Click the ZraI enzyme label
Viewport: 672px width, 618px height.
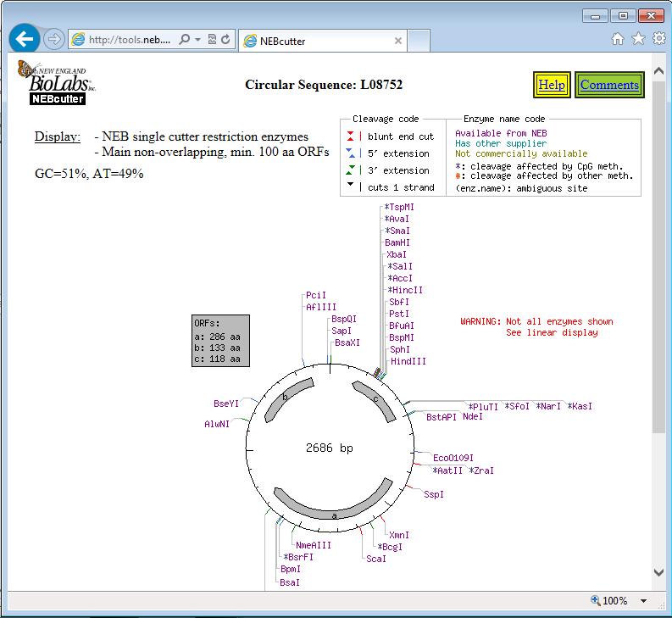pos(481,470)
